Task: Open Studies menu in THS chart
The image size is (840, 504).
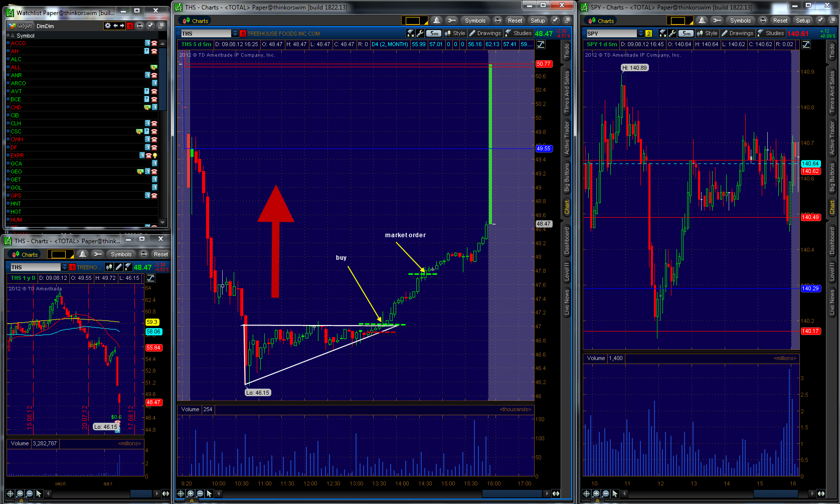Action: 518,34
